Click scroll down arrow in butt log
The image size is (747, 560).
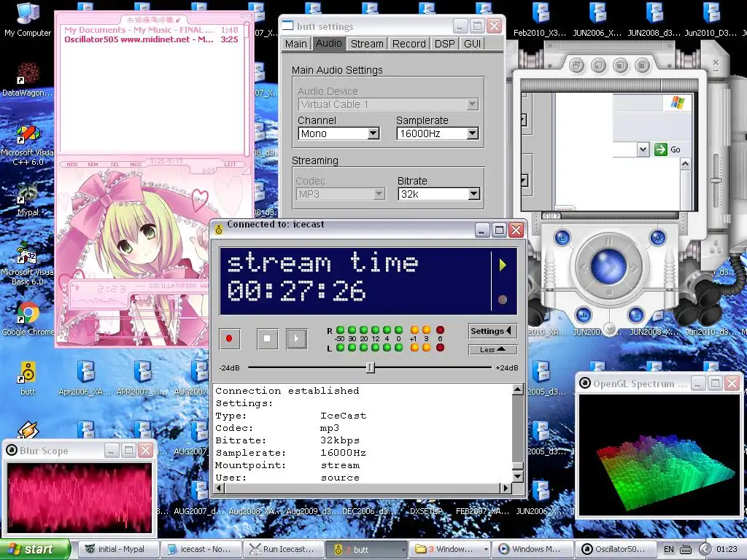[x=518, y=476]
